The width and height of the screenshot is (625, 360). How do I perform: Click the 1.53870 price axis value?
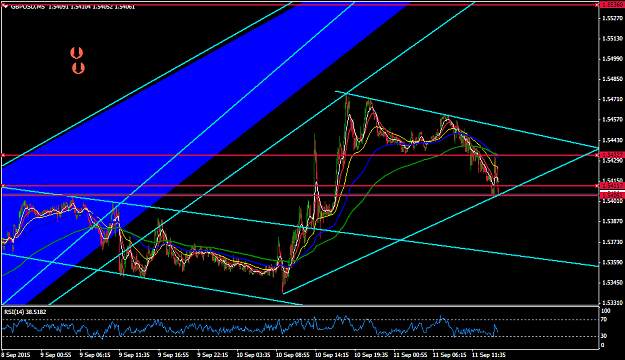pyautogui.click(x=613, y=221)
